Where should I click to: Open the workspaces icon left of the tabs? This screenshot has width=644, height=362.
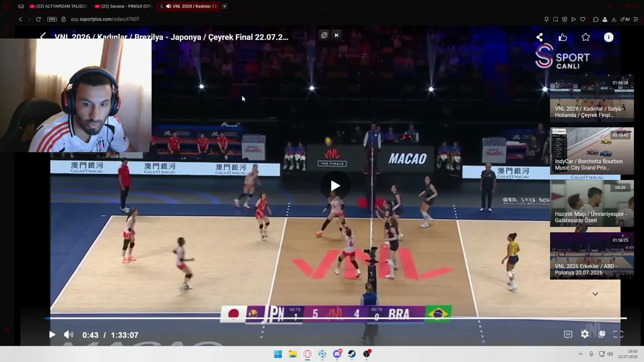pos(21,6)
